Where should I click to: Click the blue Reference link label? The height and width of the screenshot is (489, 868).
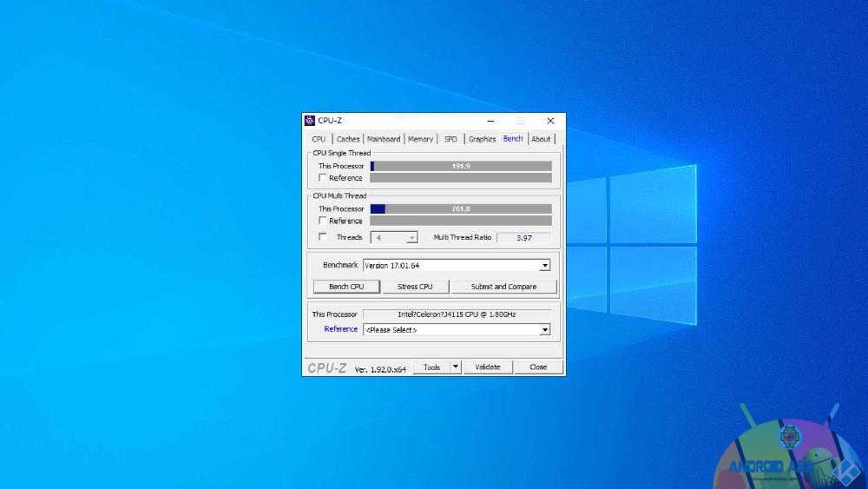(x=340, y=329)
